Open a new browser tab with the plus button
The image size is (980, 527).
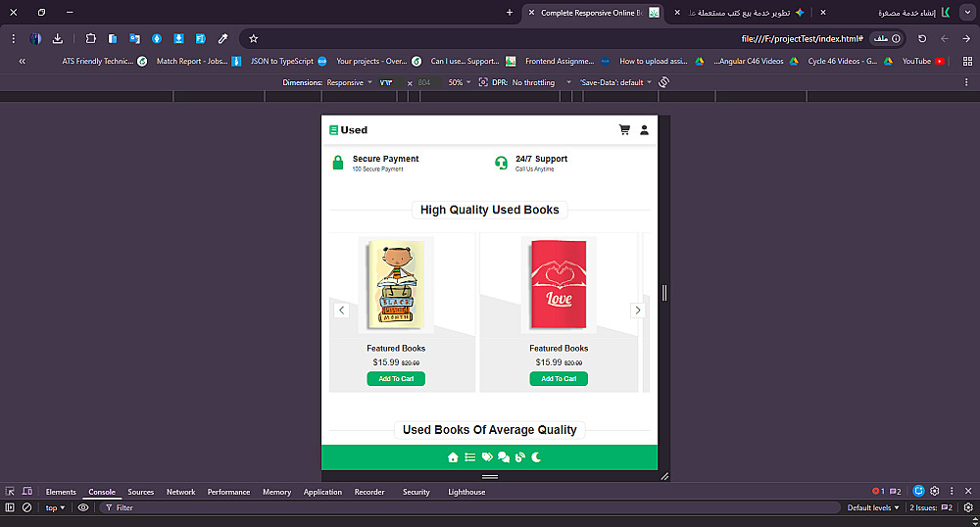[510, 13]
